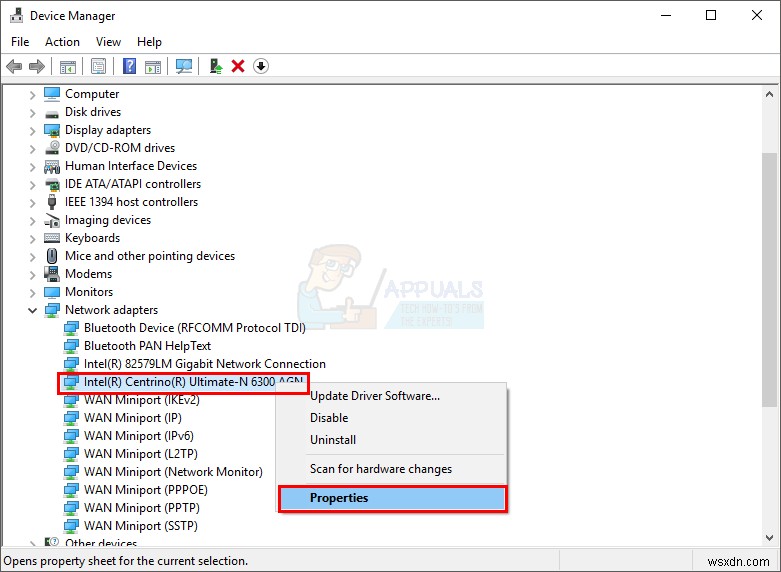Select Properties in the context menu
This screenshot has width=781, height=572.
tap(392, 498)
